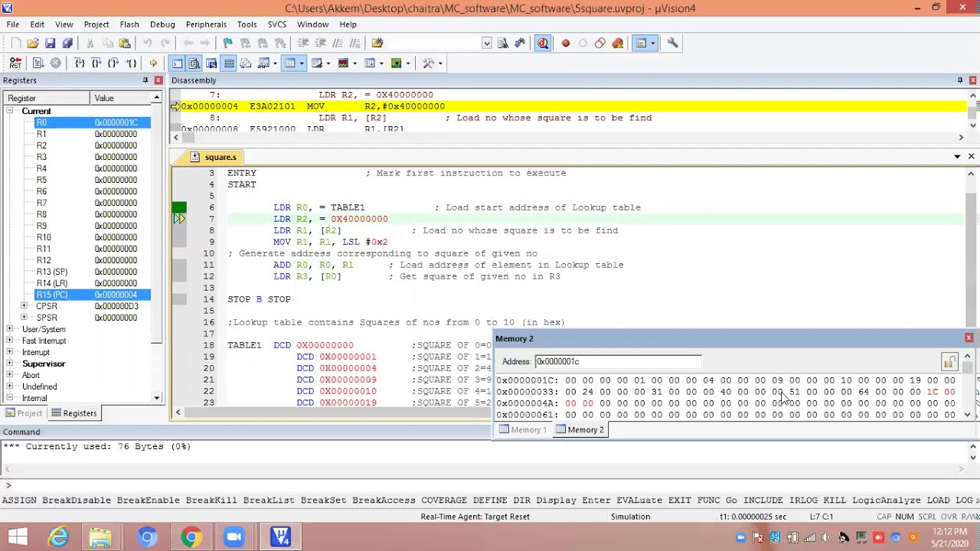Select the R15 (PC) register row
980x551 pixels.
[x=92, y=295]
